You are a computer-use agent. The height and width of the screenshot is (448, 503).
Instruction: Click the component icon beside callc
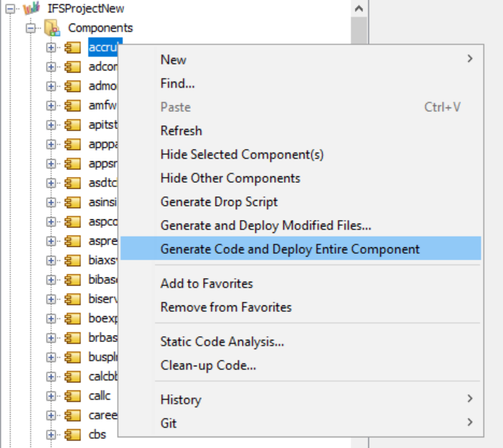(72, 396)
